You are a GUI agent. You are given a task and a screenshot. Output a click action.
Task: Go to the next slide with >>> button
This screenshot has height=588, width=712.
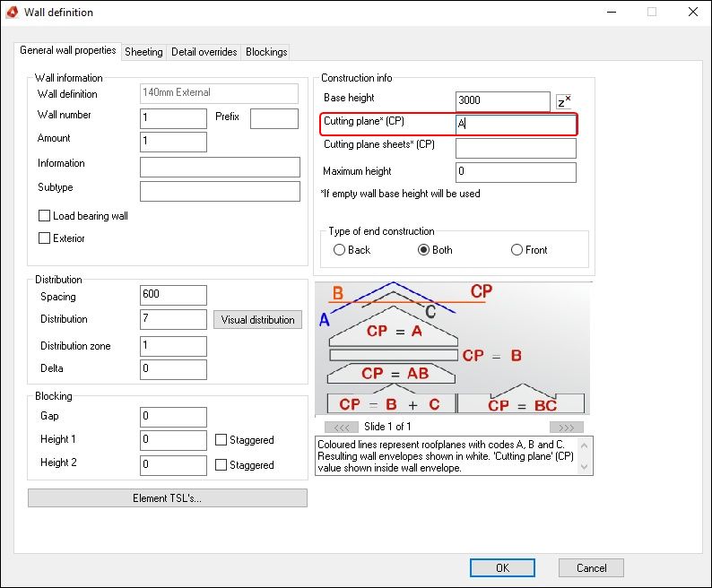(566, 427)
